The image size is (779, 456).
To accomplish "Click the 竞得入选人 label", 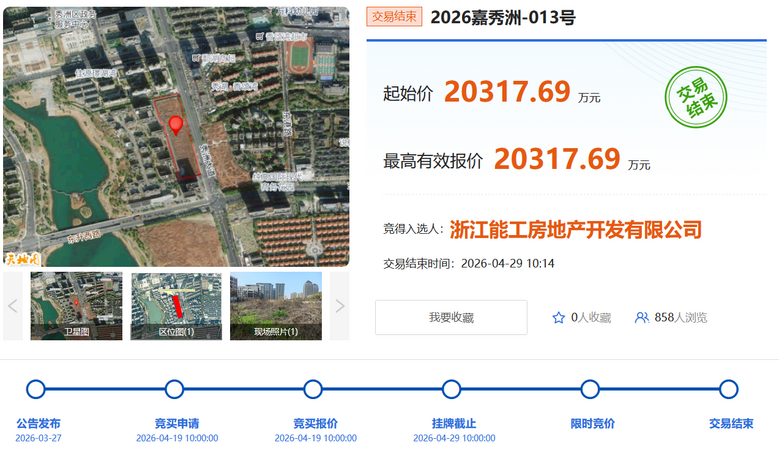I will 413,229.
